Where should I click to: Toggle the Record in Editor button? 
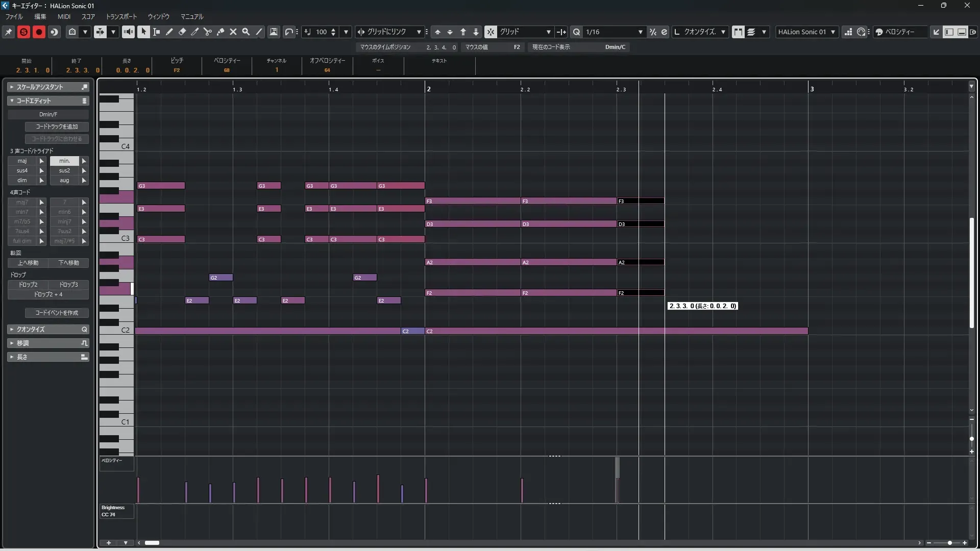coord(39,32)
